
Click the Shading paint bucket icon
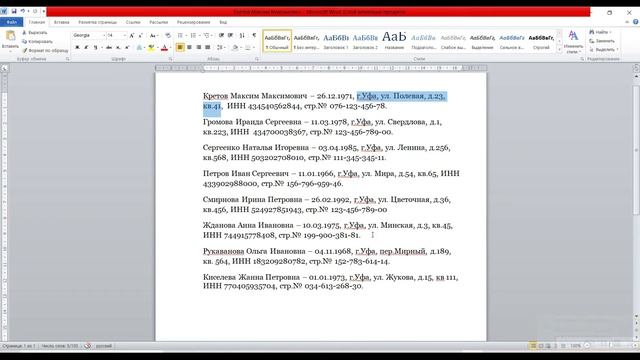[235, 48]
